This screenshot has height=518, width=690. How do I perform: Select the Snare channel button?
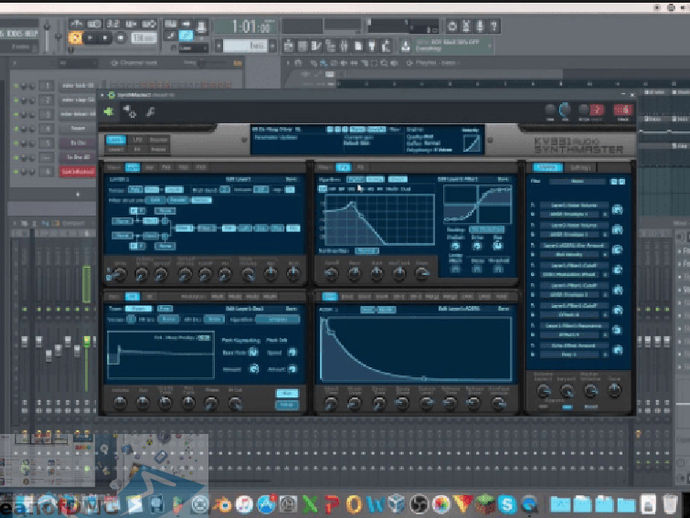coord(77,129)
